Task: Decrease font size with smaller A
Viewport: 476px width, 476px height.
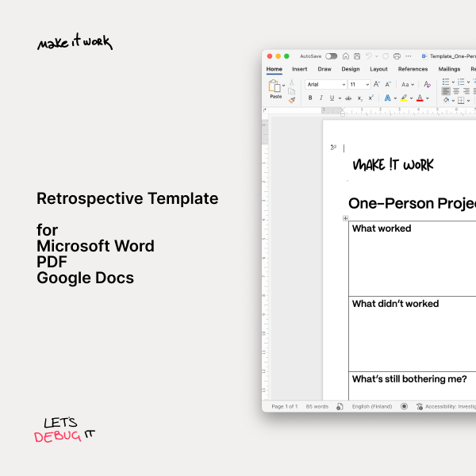Action: pyautogui.click(x=388, y=84)
